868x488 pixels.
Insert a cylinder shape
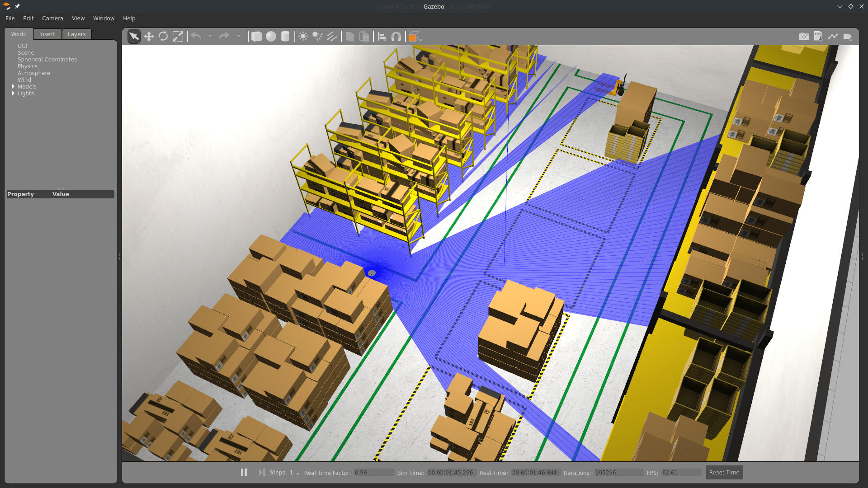pyautogui.click(x=285, y=37)
